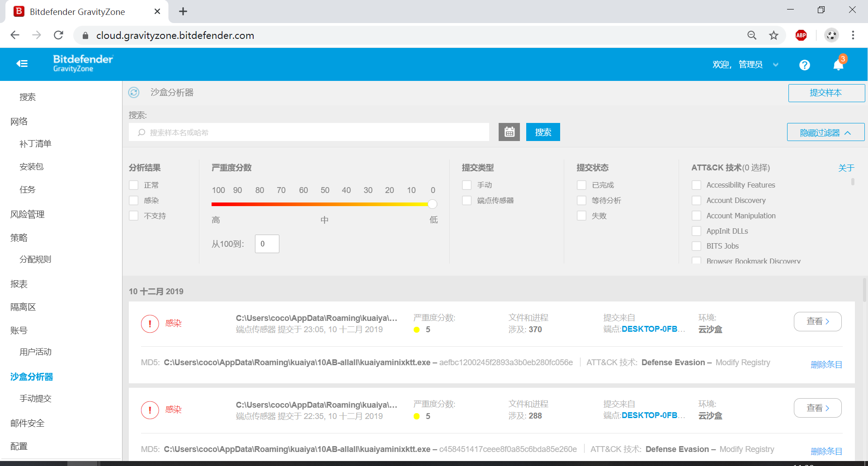The width and height of the screenshot is (868, 466).
Task: Focus the sample name or hash search field
Action: (309, 132)
